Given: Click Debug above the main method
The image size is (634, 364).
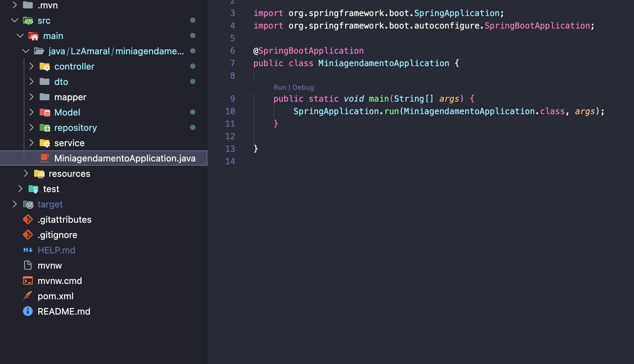Looking at the screenshot, I should [x=303, y=87].
